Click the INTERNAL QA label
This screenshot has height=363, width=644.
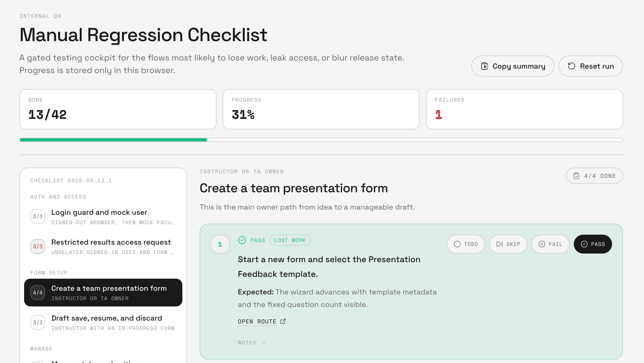point(40,16)
